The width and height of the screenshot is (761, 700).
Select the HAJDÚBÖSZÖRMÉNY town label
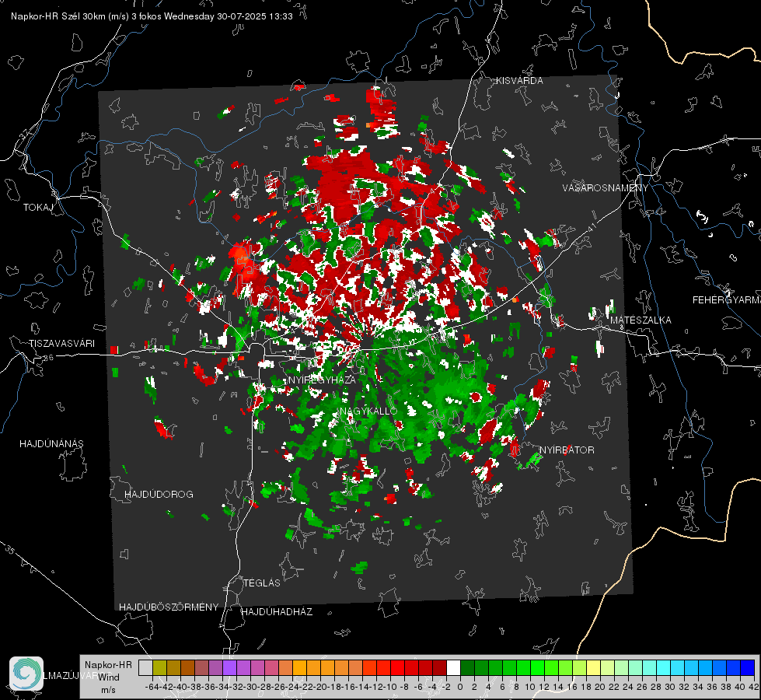click(169, 607)
